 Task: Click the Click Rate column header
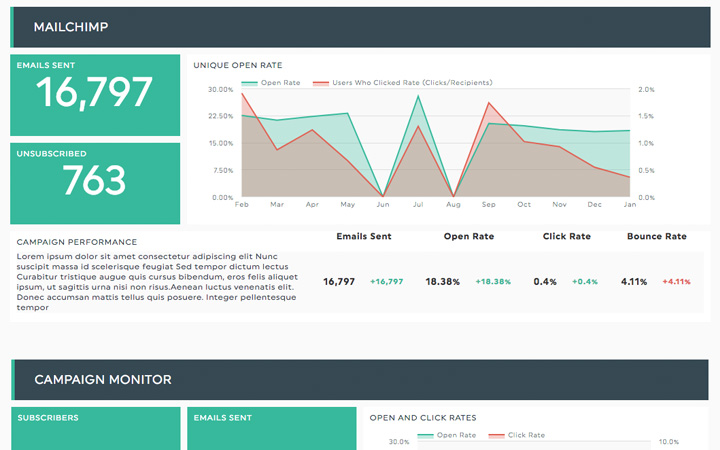pyautogui.click(x=567, y=236)
